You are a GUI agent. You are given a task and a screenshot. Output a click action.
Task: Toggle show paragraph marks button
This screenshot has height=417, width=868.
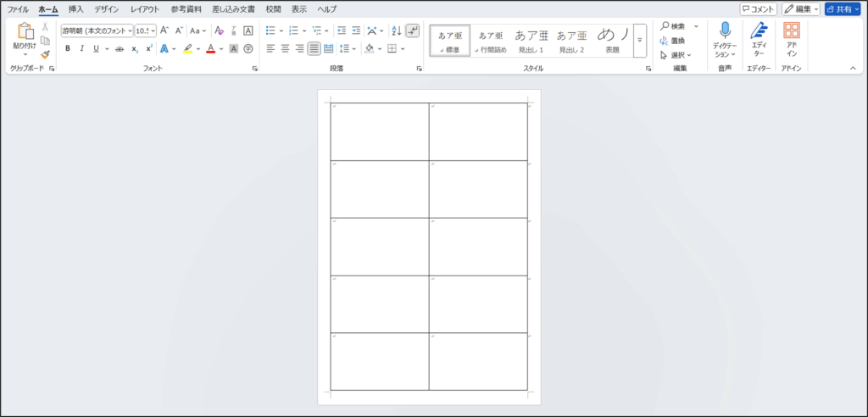point(413,31)
